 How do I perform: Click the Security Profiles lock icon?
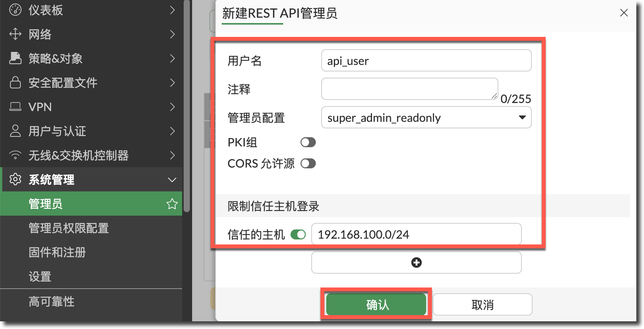click(x=15, y=83)
